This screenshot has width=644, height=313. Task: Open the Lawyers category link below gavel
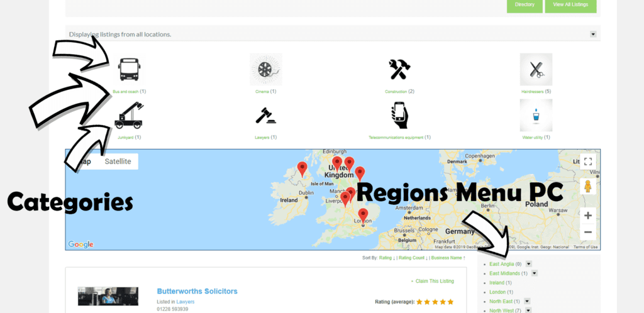262,138
